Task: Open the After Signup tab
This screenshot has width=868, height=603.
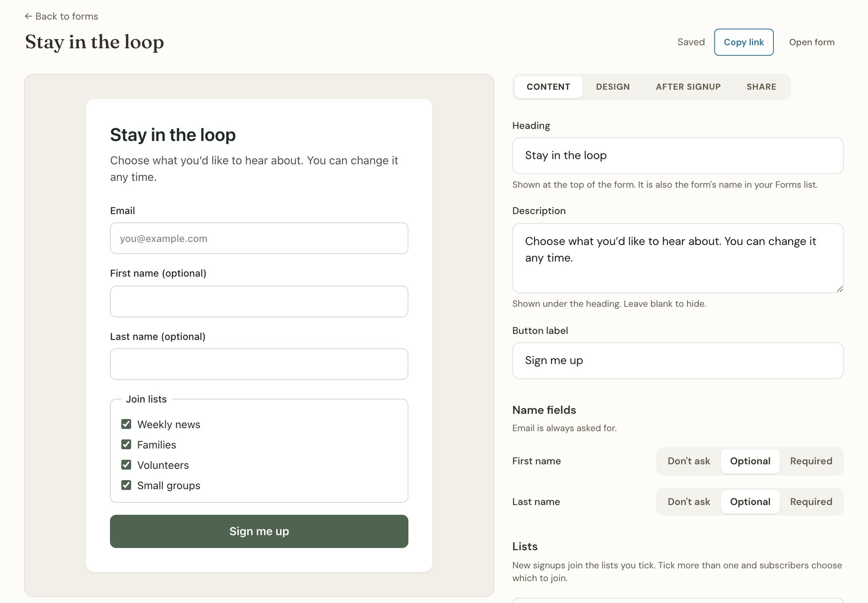Action: coord(688,87)
